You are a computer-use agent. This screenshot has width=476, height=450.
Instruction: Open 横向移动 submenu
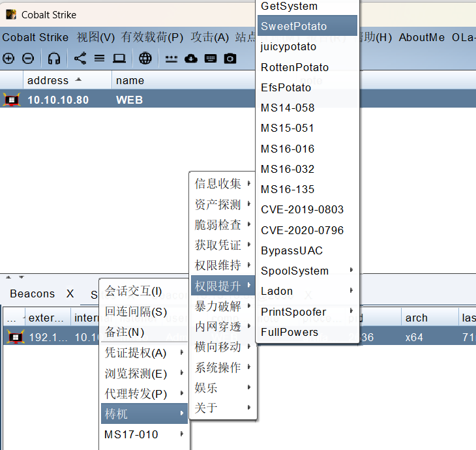223,347
